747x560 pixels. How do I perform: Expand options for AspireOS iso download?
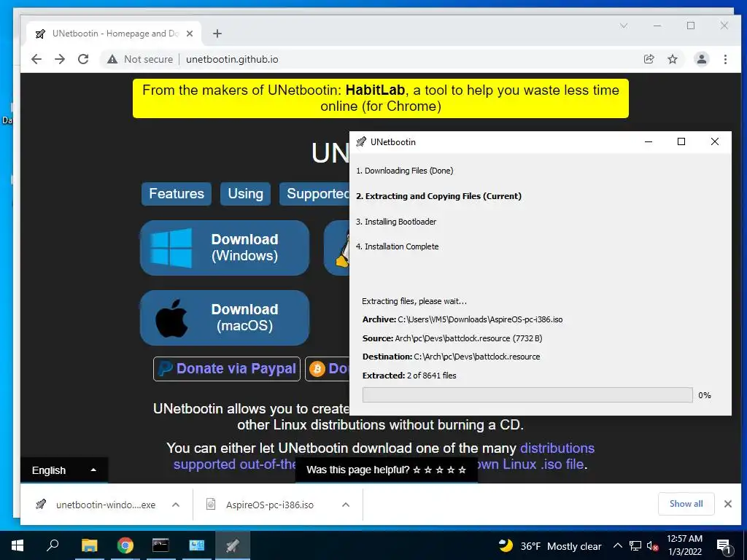tap(346, 505)
